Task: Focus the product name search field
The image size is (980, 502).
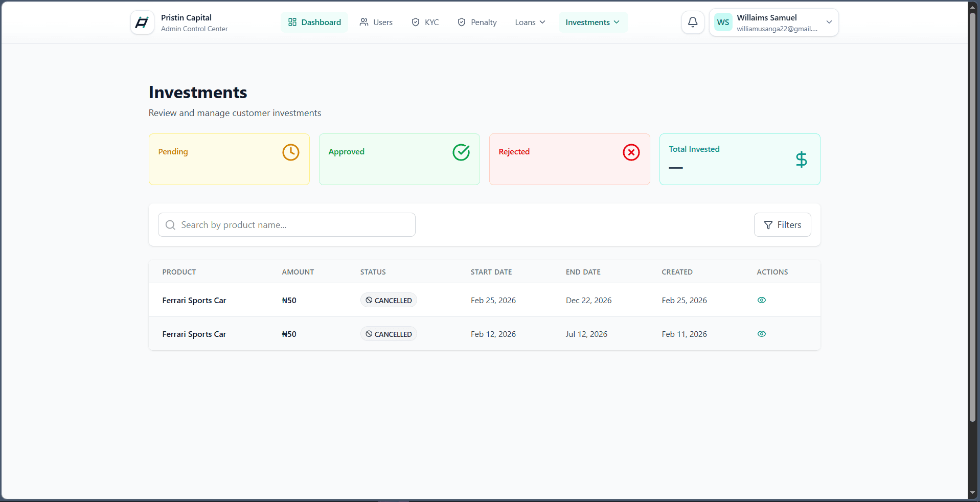Action: pos(287,225)
